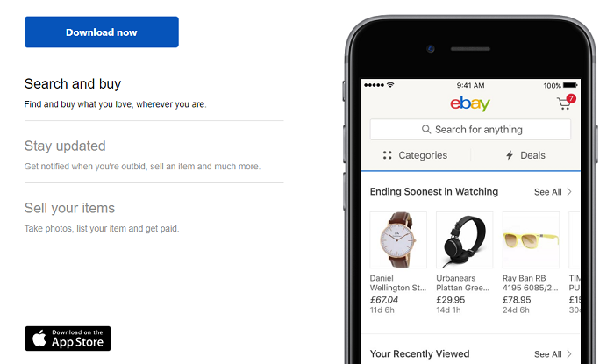
Task: Click the Deals lightning bolt icon
Action: point(509,155)
